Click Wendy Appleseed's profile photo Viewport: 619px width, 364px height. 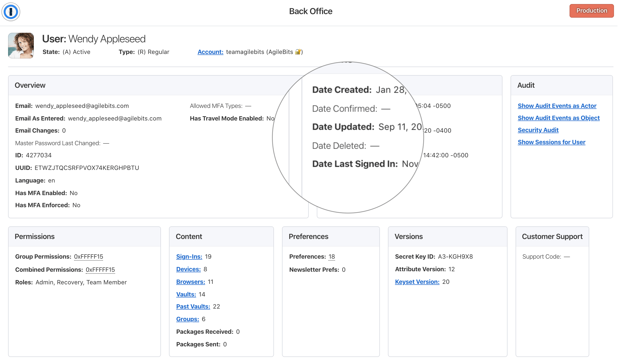[21, 46]
